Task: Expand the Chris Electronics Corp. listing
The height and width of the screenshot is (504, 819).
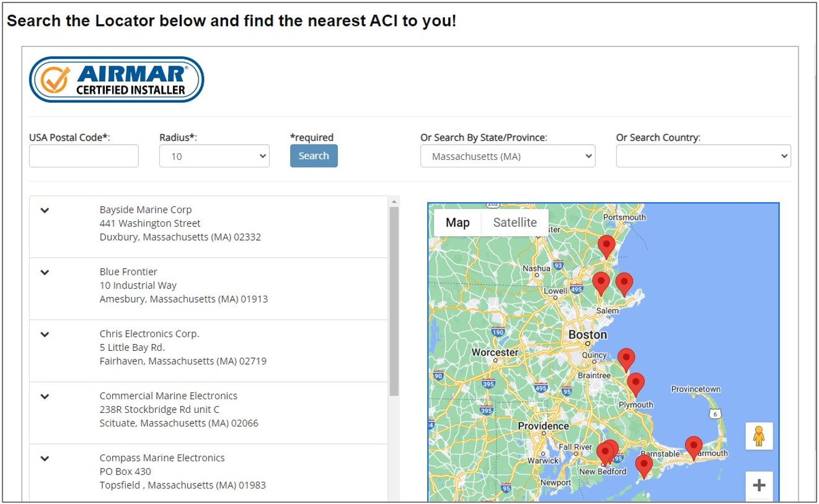Action: 44,334
